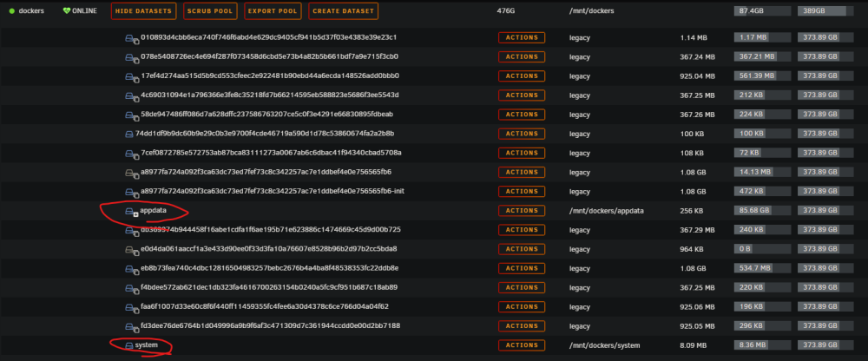868x361 pixels.
Task: Open Actions for dataset 078e5408726ec4e6
Action: tap(522, 57)
